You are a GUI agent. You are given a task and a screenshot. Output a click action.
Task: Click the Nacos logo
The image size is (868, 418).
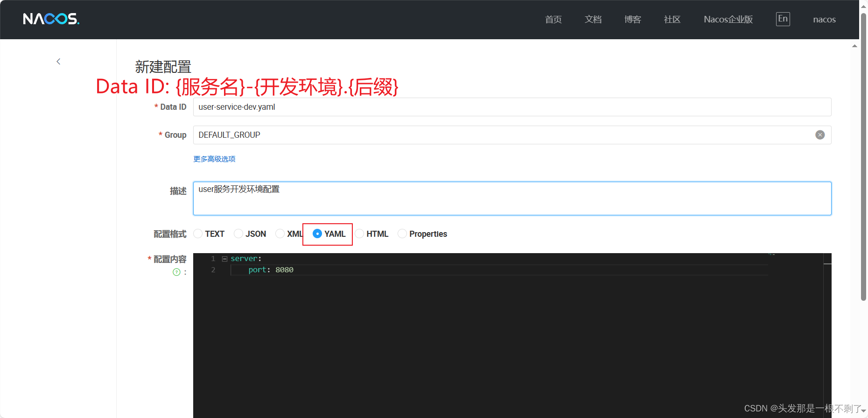51,19
